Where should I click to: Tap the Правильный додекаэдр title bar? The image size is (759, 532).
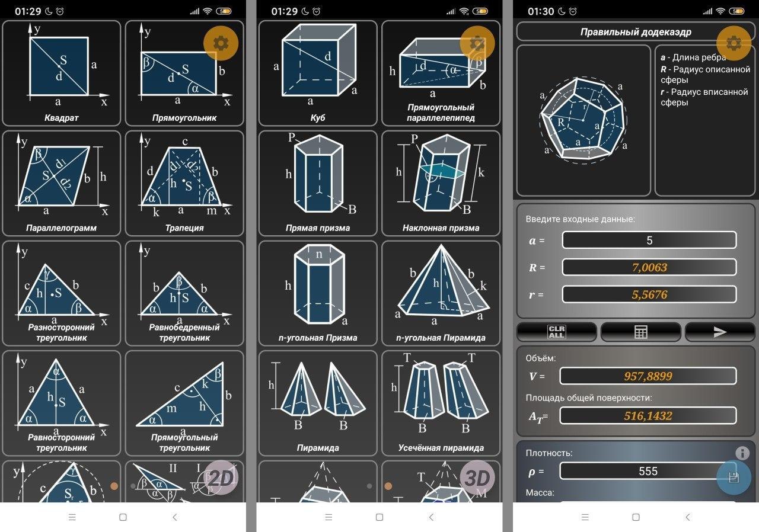click(x=636, y=32)
